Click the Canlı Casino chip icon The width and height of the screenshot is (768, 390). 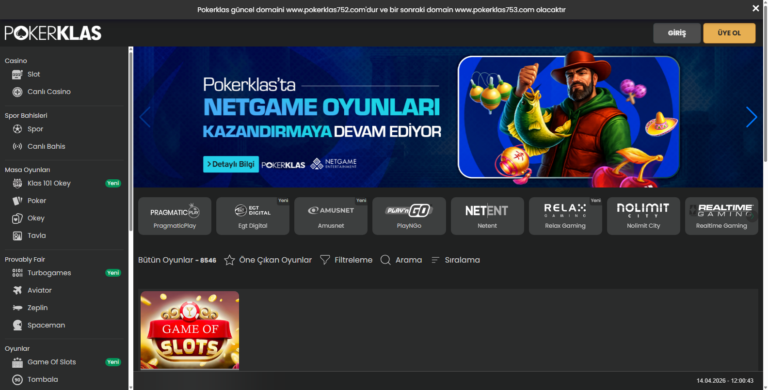[x=17, y=92]
